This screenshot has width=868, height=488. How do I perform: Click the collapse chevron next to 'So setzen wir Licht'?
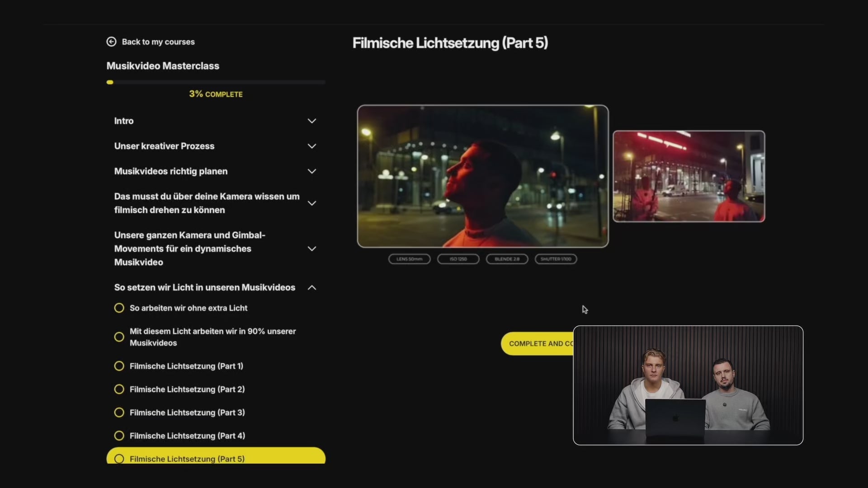[x=312, y=287]
